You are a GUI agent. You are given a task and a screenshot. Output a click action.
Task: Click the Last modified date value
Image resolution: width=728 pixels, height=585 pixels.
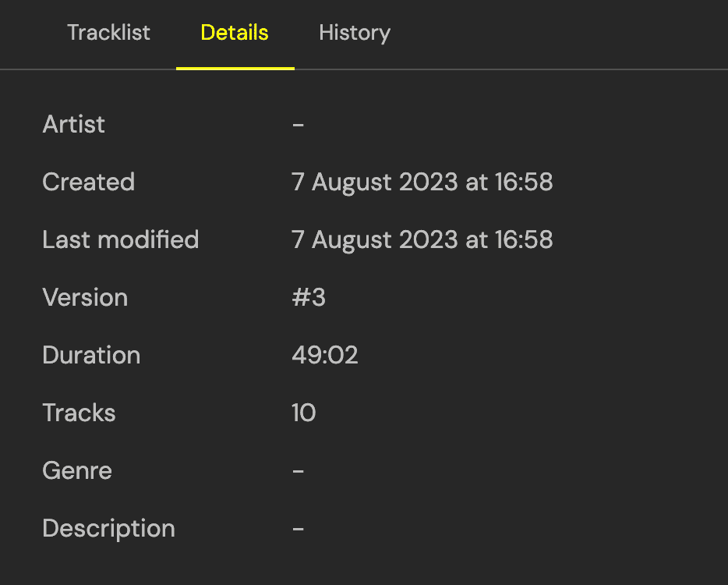coord(422,239)
